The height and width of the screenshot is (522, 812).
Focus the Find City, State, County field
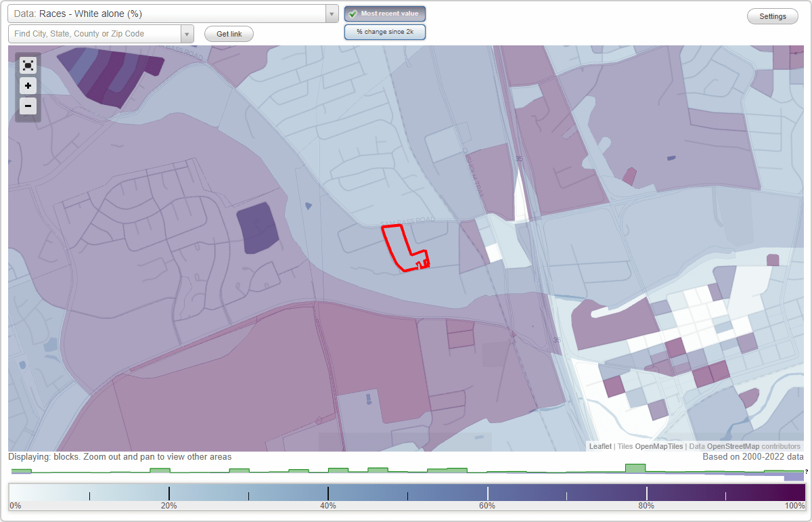click(x=95, y=34)
